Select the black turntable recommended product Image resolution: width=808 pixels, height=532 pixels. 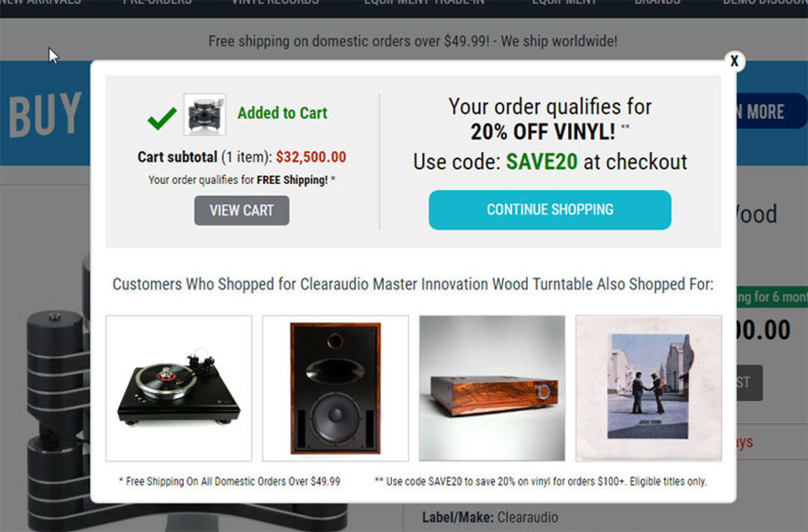tap(179, 388)
